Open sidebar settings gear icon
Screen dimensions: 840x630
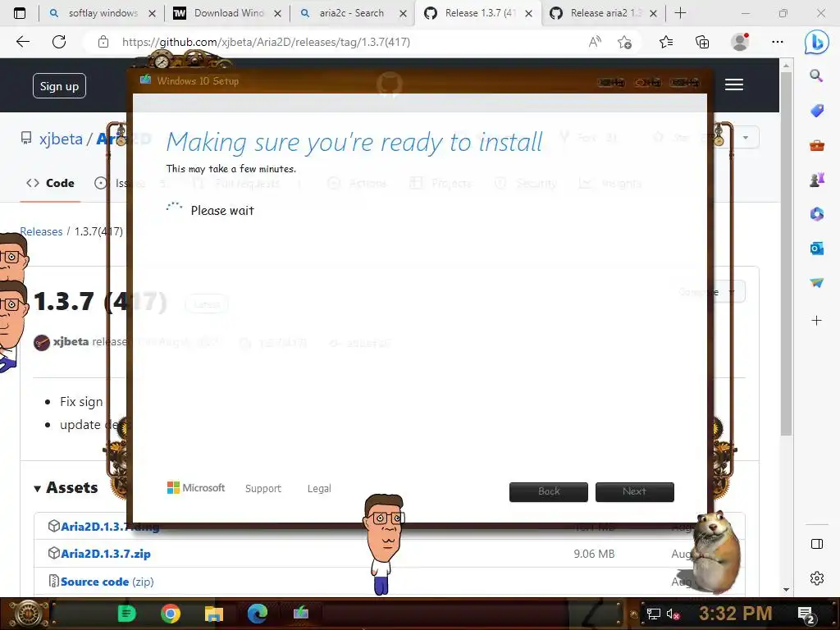pyautogui.click(x=816, y=578)
